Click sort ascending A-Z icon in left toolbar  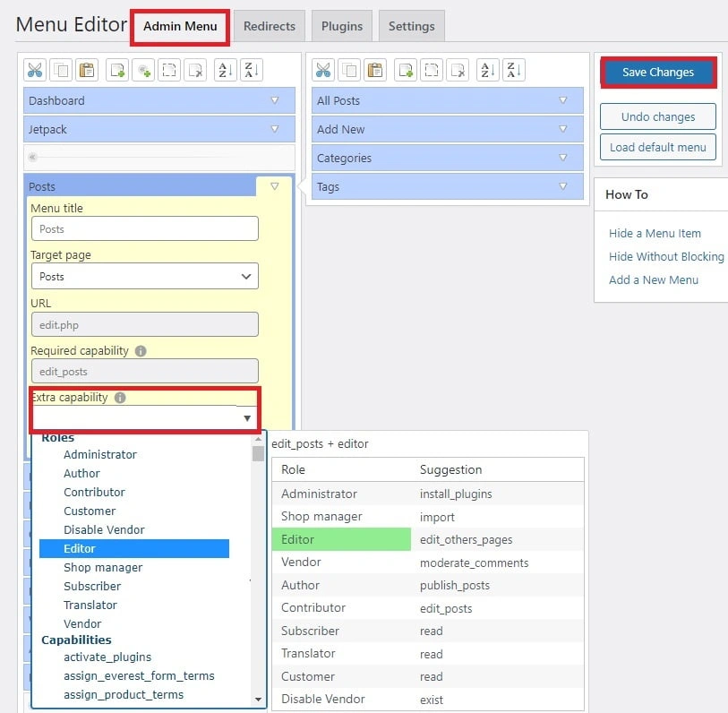227,71
